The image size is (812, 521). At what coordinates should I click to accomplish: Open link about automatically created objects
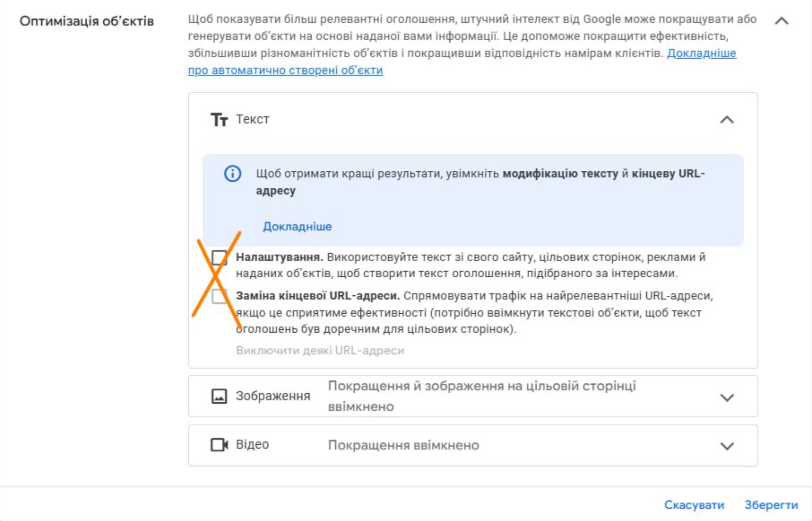285,70
